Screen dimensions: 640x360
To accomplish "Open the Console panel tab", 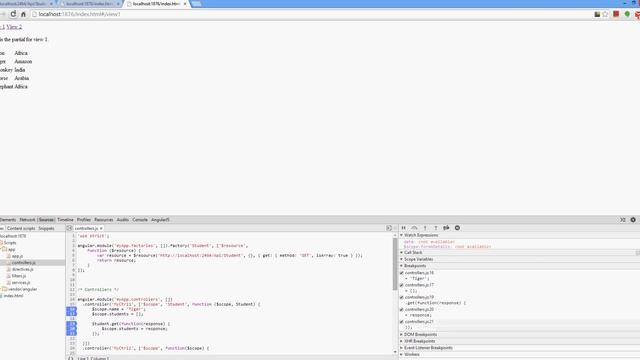I will (x=140, y=220).
